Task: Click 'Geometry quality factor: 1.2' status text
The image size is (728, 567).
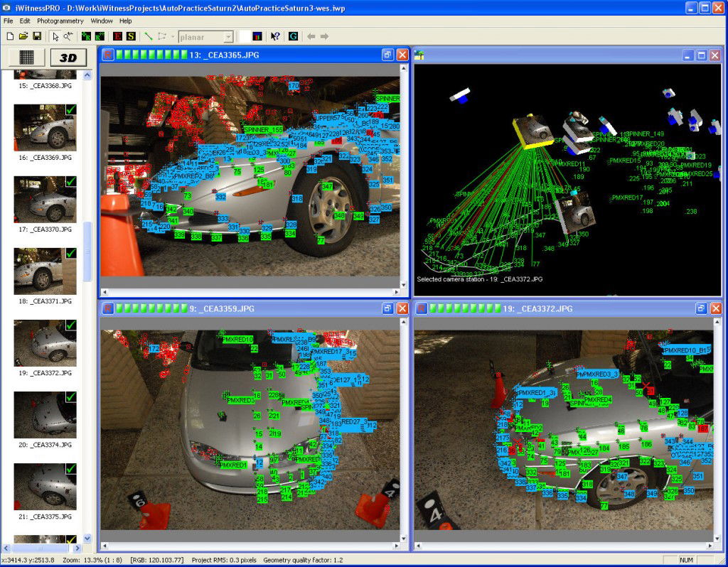Action: pyautogui.click(x=303, y=560)
